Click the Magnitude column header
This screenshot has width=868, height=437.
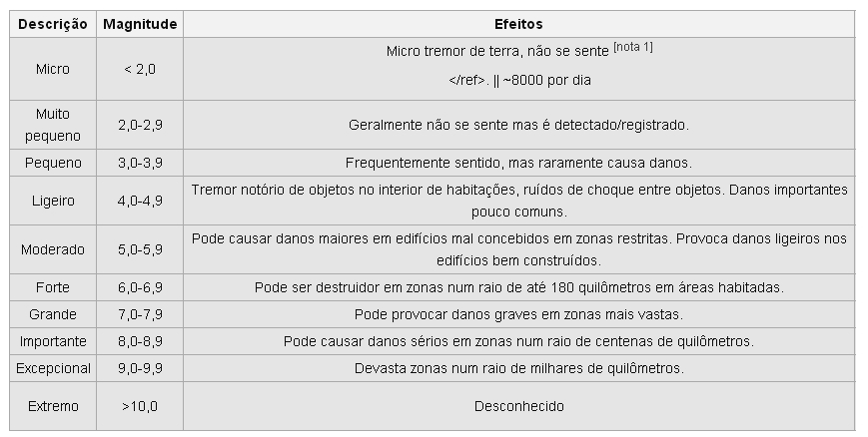coord(140,24)
